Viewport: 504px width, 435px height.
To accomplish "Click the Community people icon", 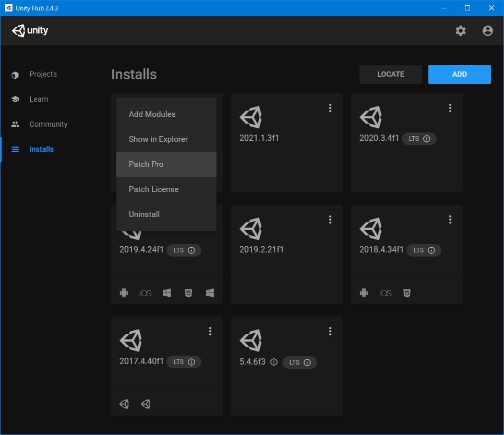I will click(x=15, y=124).
